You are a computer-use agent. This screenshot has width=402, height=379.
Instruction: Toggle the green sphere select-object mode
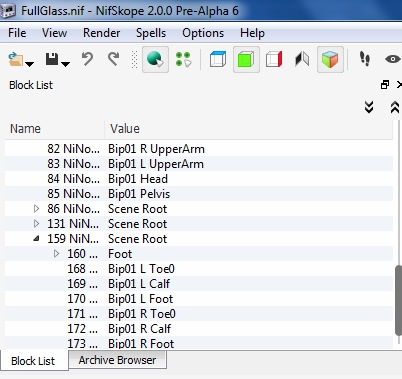155,60
